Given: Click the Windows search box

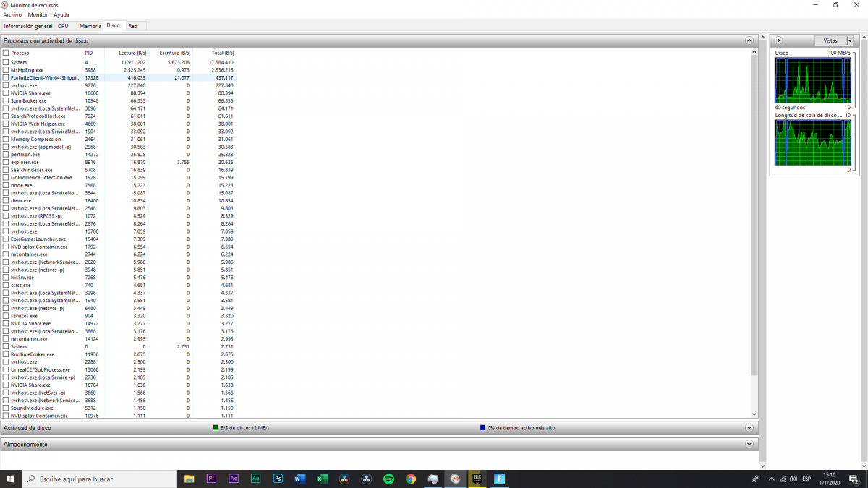Looking at the screenshot, I should 99,479.
